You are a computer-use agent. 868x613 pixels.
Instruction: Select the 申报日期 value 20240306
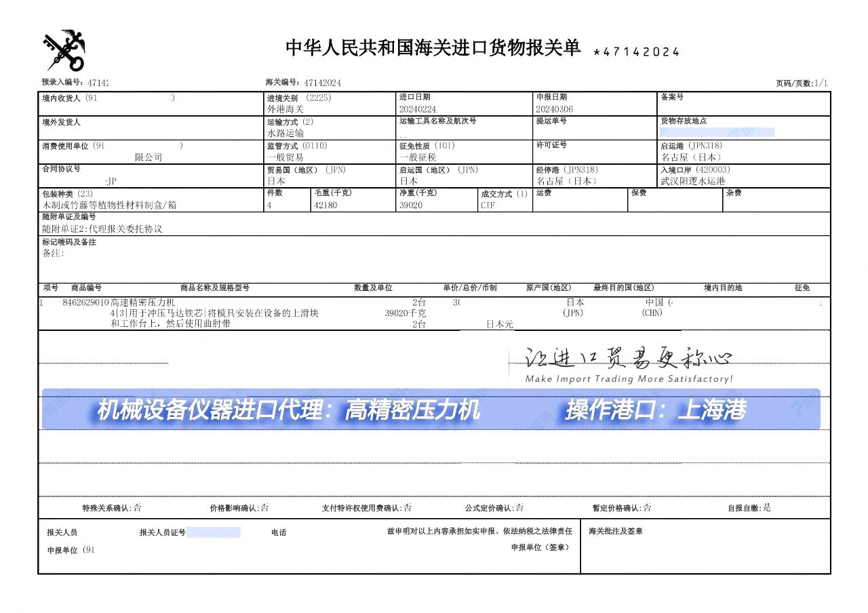pos(554,109)
